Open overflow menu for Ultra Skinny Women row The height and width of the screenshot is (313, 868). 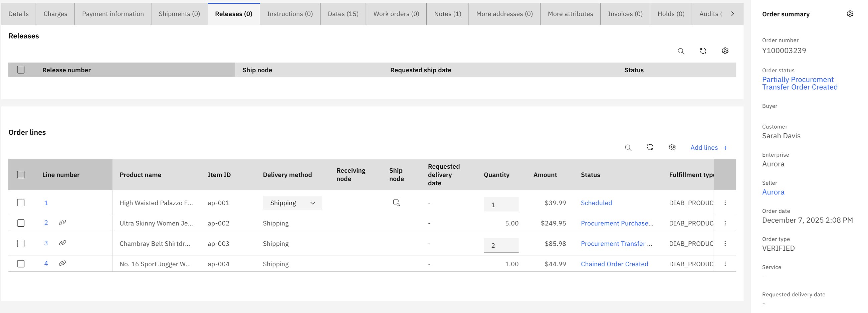click(725, 223)
